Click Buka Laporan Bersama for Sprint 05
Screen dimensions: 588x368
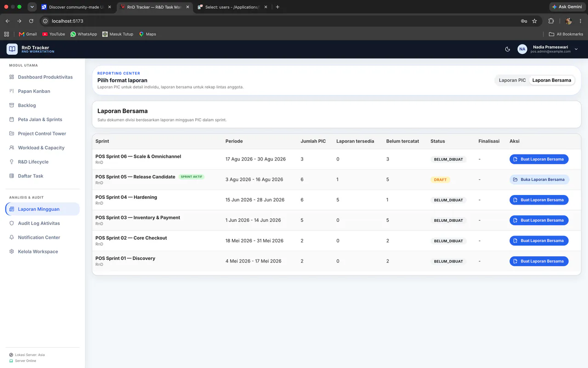click(539, 179)
